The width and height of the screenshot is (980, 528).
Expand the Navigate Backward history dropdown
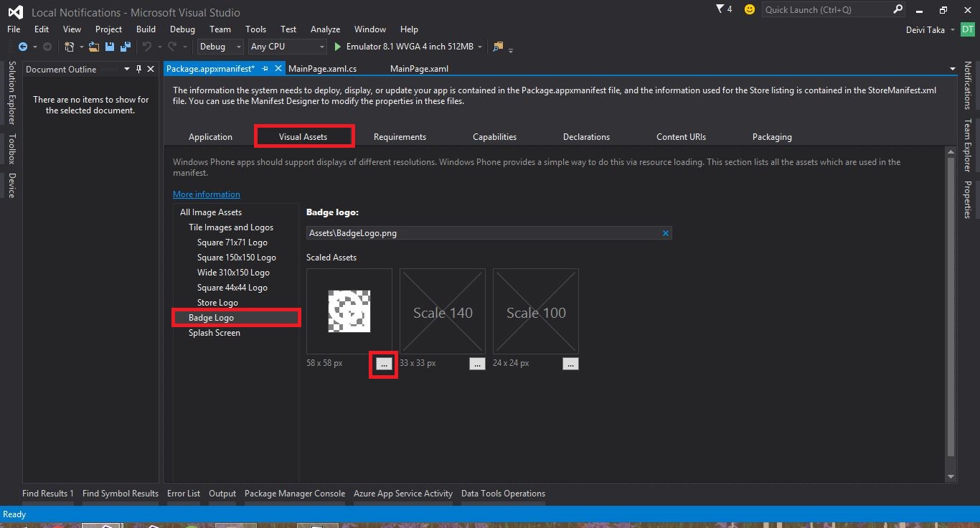coord(34,47)
